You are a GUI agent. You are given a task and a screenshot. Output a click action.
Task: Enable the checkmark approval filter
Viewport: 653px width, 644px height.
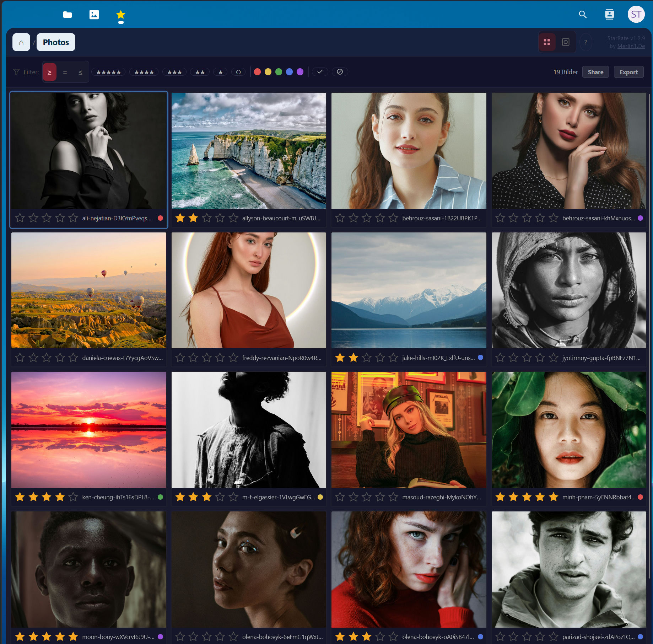pyautogui.click(x=320, y=71)
